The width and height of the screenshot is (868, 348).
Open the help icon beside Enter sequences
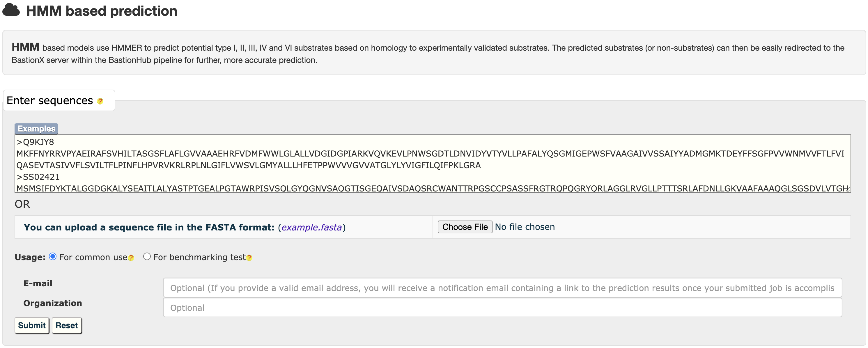(100, 101)
